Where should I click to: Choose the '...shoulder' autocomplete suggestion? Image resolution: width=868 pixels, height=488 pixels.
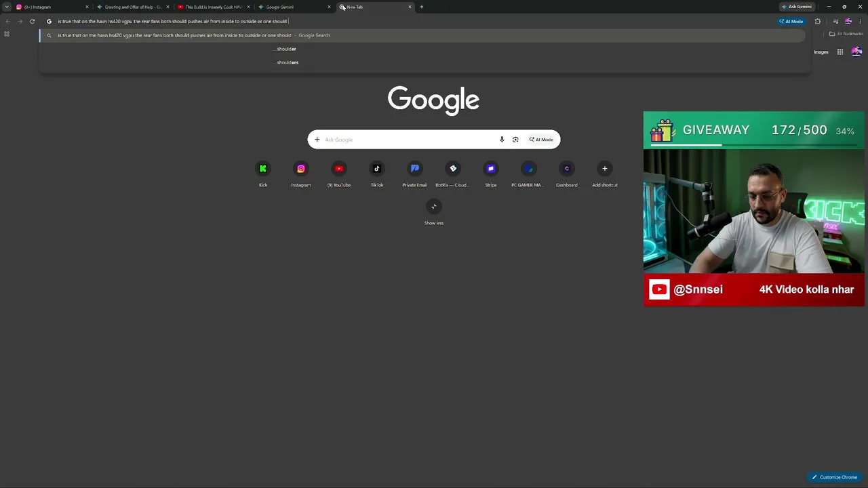coord(286,49)
